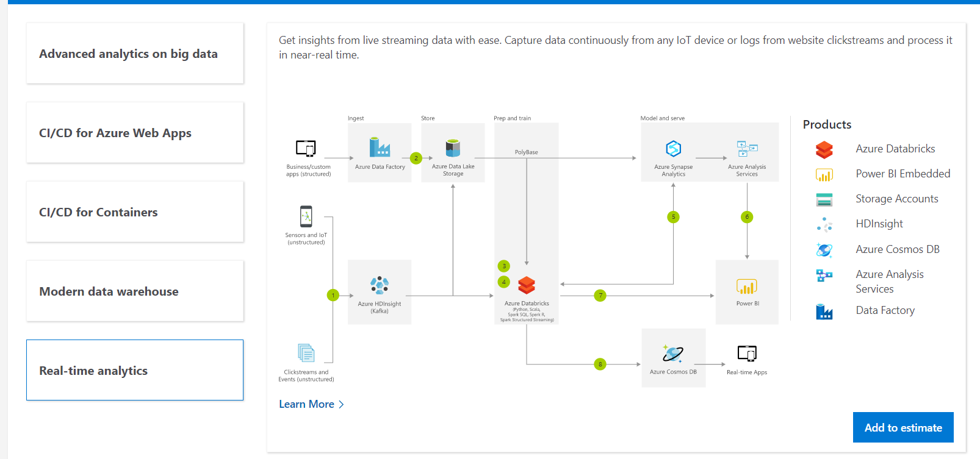Click the Azure Databricks icon in the diagram
Screen dimensions: 980x459
click(527, 285)
